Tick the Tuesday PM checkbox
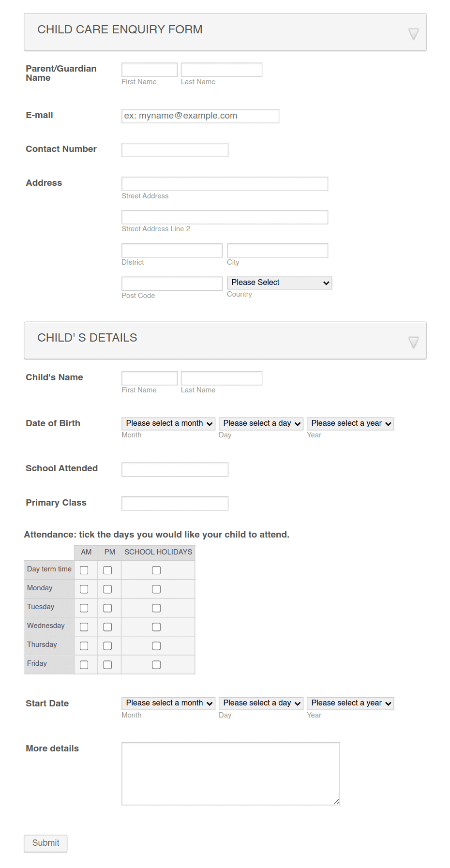Viewport: 450px width, 868px height. [108, 608]
